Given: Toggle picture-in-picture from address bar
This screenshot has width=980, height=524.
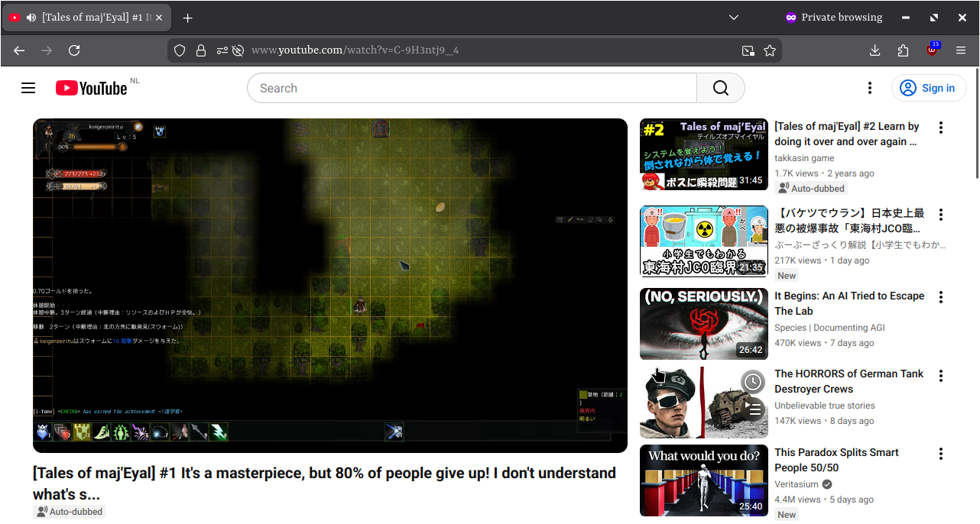Looking at the screenshot, I should pyautogui.click(x=748, y=50).
